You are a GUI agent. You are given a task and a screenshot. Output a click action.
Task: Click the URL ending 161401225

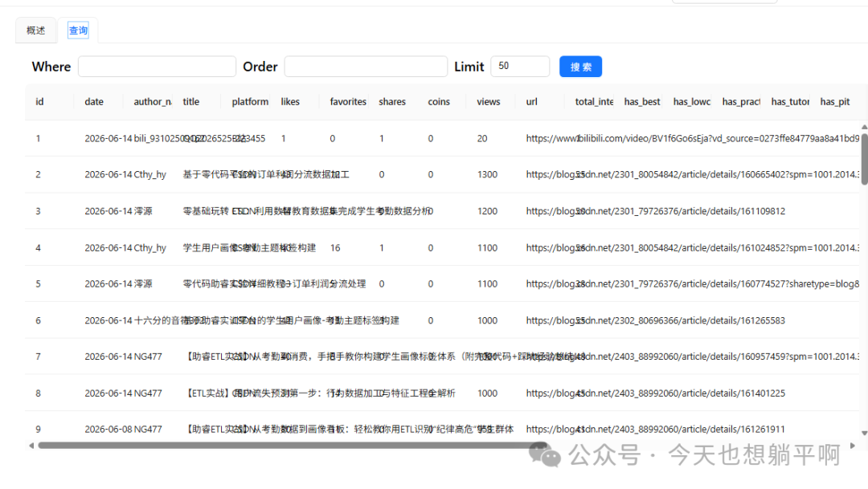click(656, 393)
